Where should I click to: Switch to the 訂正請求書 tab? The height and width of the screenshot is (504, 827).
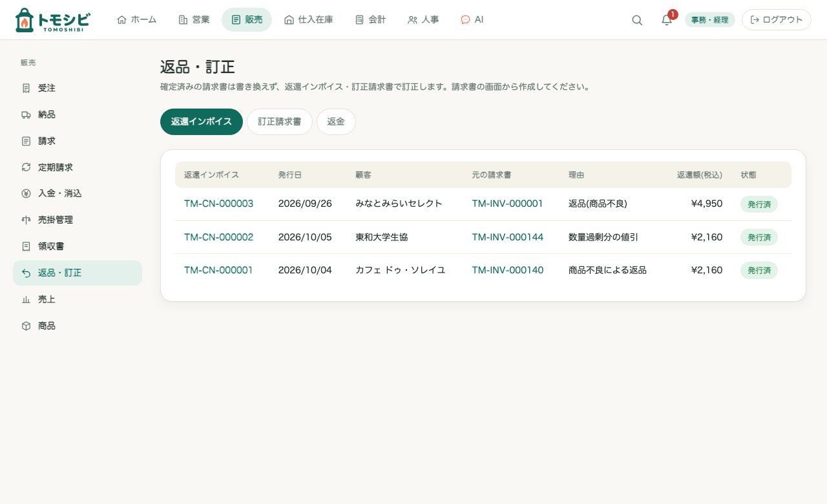pos(280,121)
